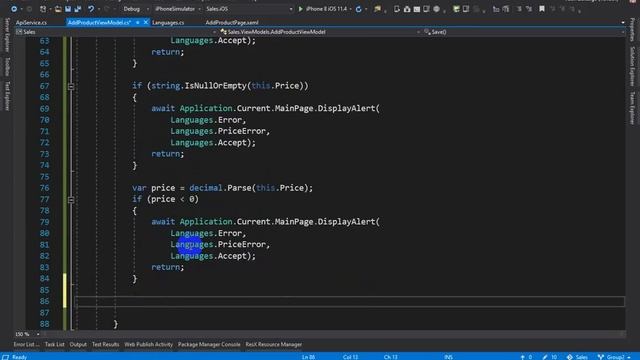Click the unpublished commits arrow icon

point(522,357)
